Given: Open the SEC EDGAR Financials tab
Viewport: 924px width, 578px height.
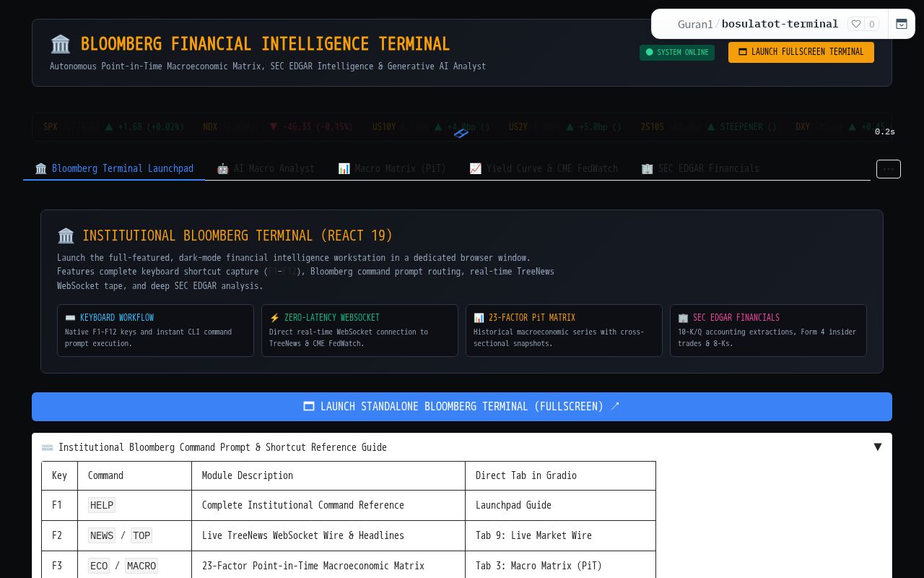Looking at the screenshot, I should pos(700,168).
